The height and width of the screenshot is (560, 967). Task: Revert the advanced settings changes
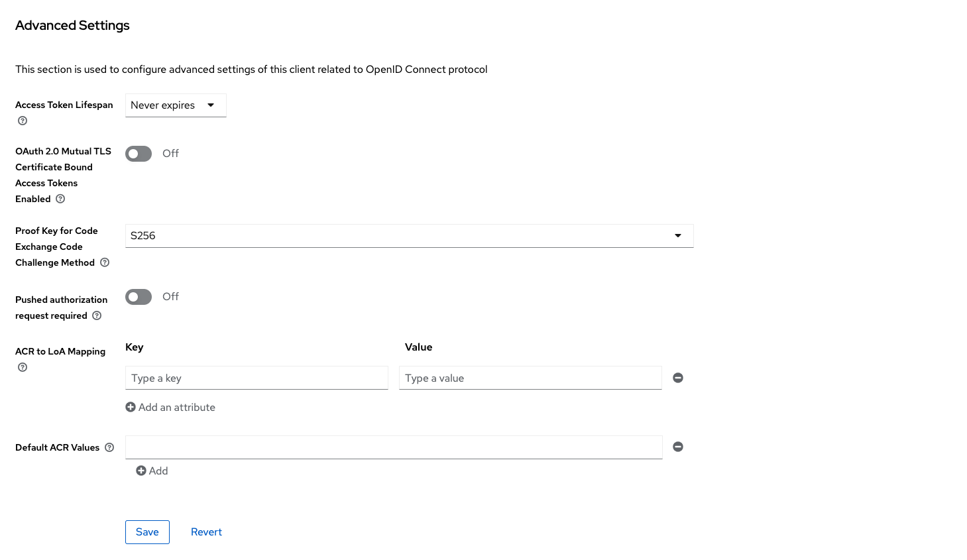pyautogui.click(x=206, y=532)
